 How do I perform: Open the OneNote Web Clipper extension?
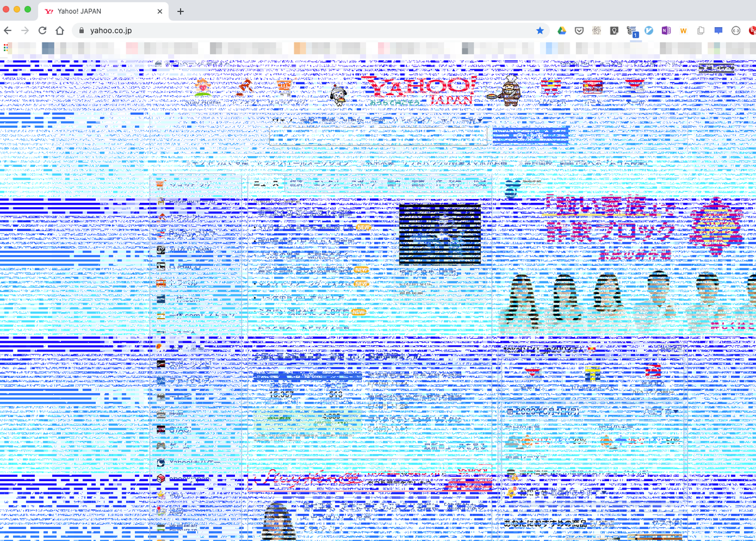667,30
